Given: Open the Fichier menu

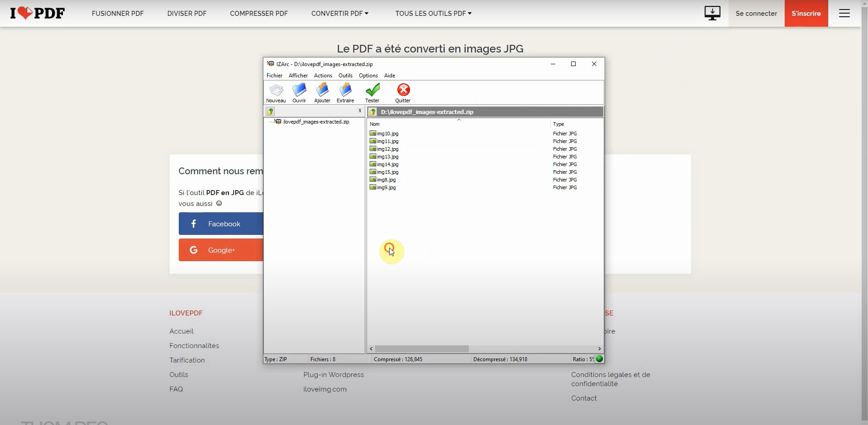Looking at the screenshot, I should pyautogui.click(x=274, y=76).
